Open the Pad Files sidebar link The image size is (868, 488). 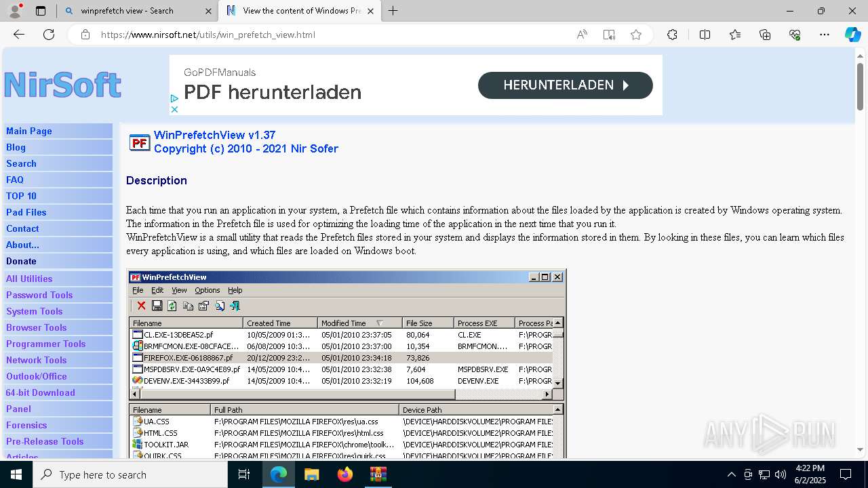tap(26, 212)
